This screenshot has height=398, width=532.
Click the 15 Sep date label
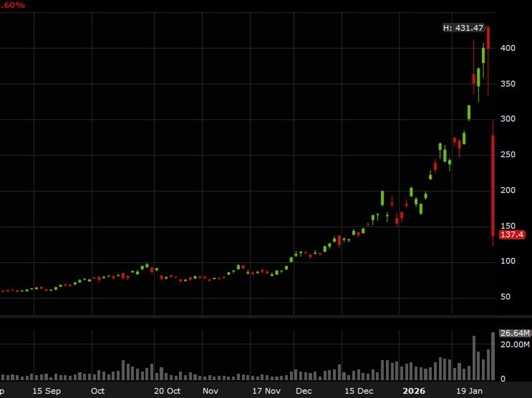[x=46, y=391]
